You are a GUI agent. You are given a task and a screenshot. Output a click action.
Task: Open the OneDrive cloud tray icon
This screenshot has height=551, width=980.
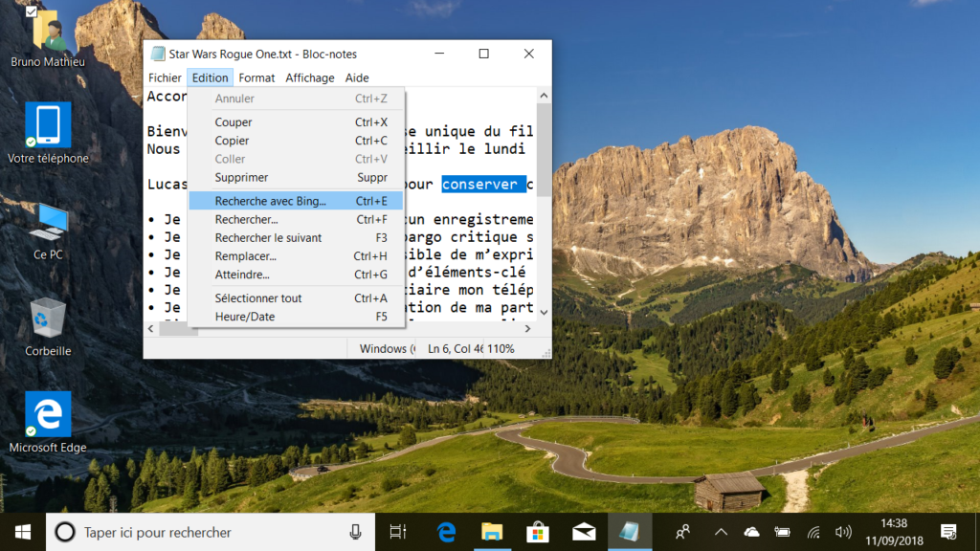pyautogui.click(x=752, y=532)
